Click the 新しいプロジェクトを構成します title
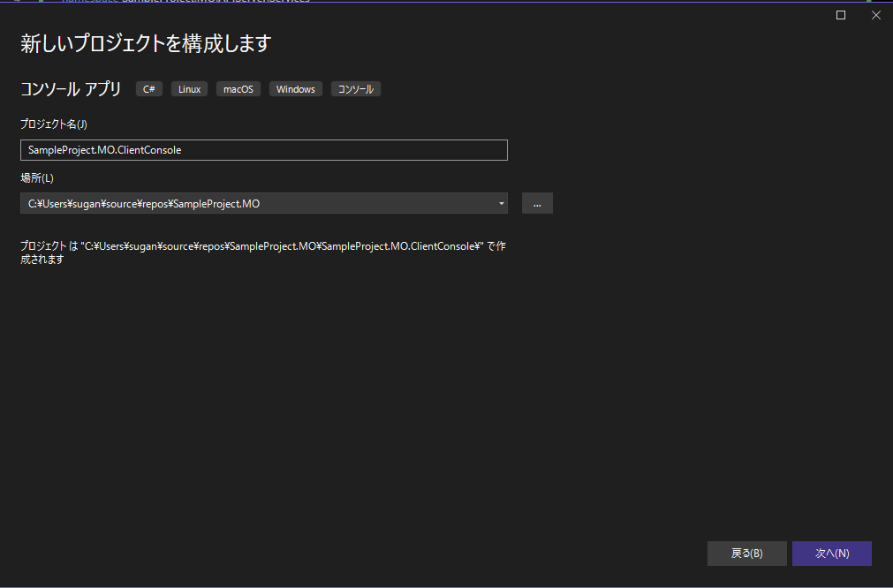 146,42
